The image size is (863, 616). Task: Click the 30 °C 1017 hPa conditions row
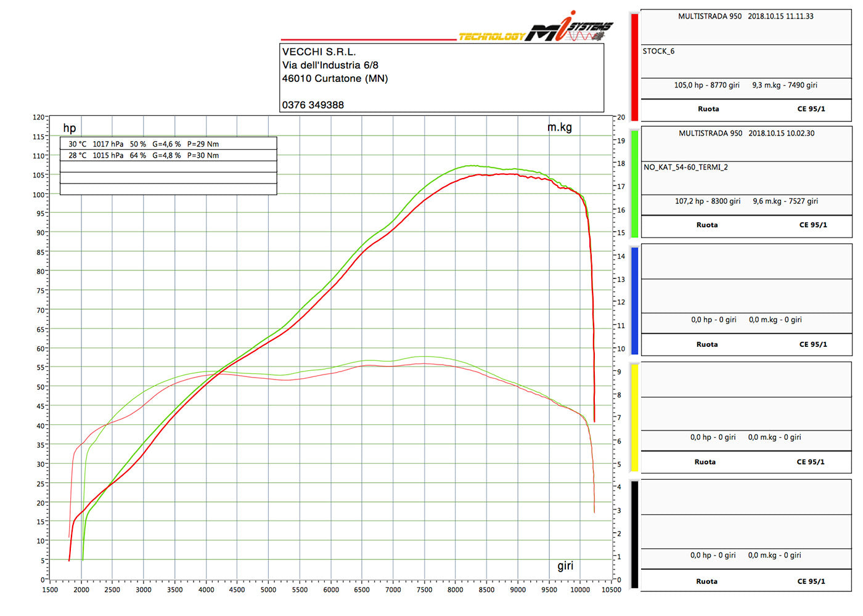pyautogui.click(x=144, y=144)
